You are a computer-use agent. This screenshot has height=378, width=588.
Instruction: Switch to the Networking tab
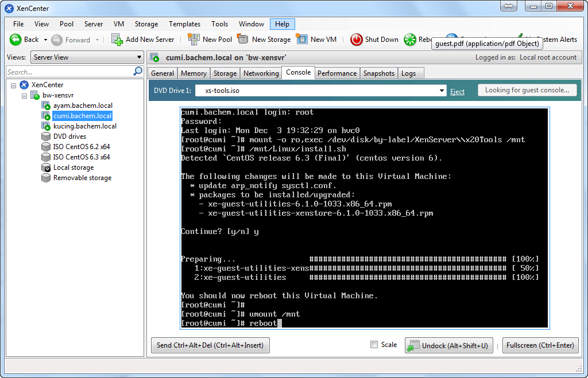coord(261,73)
